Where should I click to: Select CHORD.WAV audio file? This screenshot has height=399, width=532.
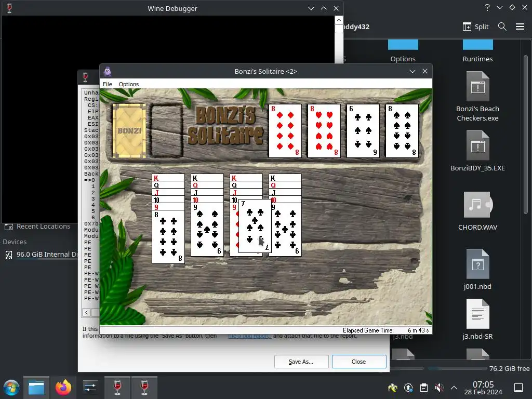click(477, 211)
